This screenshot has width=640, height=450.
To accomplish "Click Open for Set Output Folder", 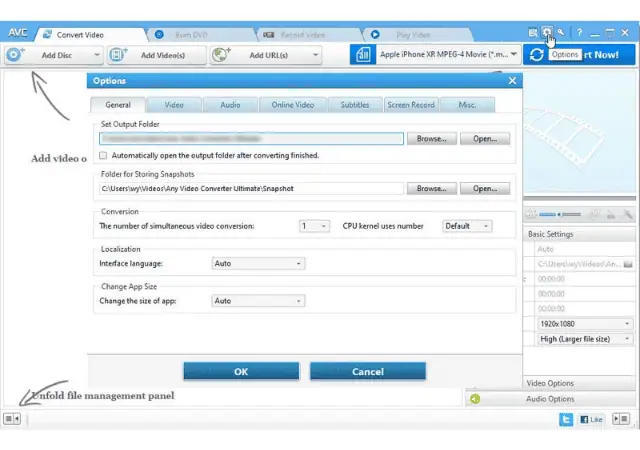I will 485,139.
